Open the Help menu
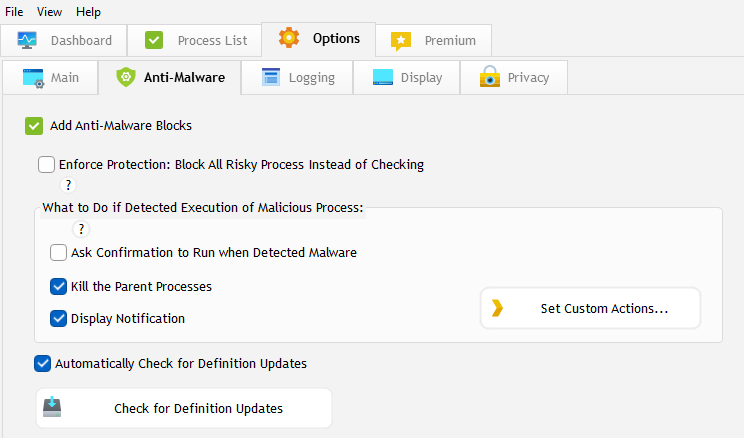 [88, 11]
